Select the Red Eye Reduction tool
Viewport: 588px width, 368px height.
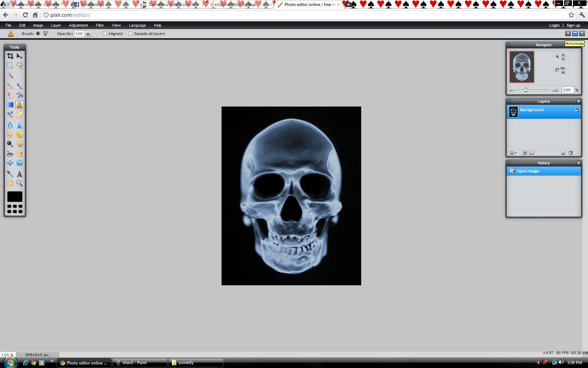[10, 154]
